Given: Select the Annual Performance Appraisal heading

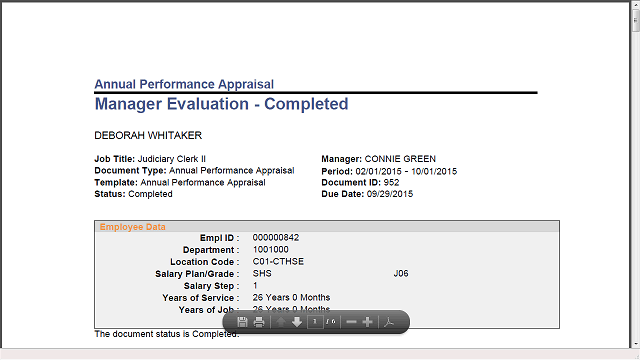Looking at the screenshot, I should coord(184,84).
